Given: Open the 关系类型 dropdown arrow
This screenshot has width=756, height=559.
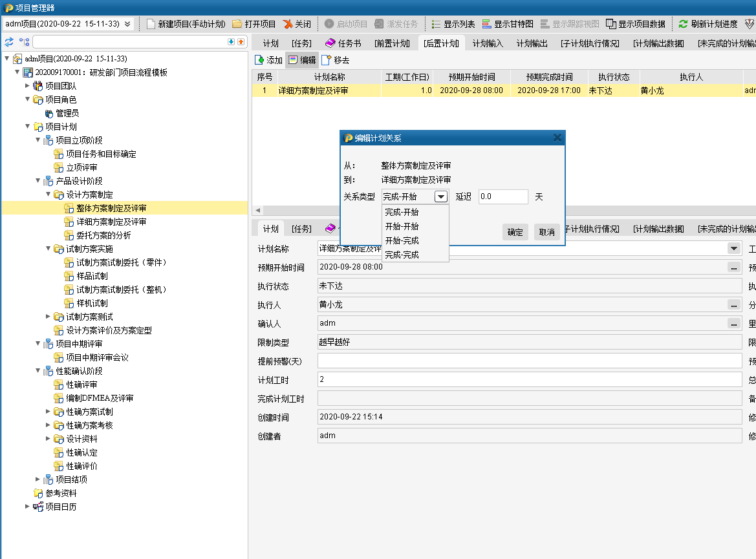Looking at the screenshot, I should click(441, 196).
